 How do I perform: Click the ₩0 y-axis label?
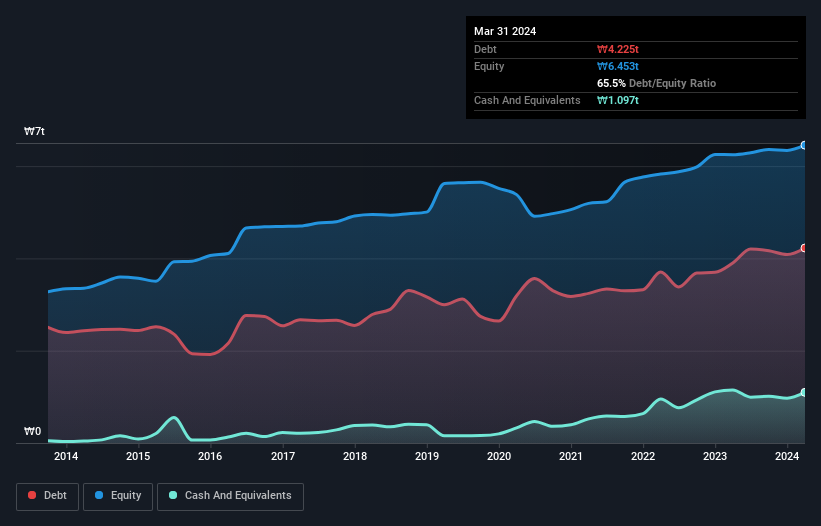[x=32, y=431]
